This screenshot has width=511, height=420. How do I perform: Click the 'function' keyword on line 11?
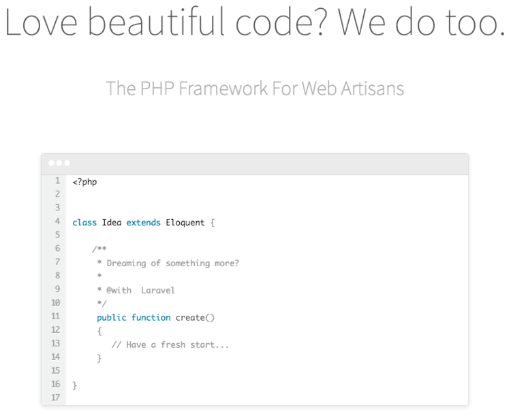tap(151, 317)
